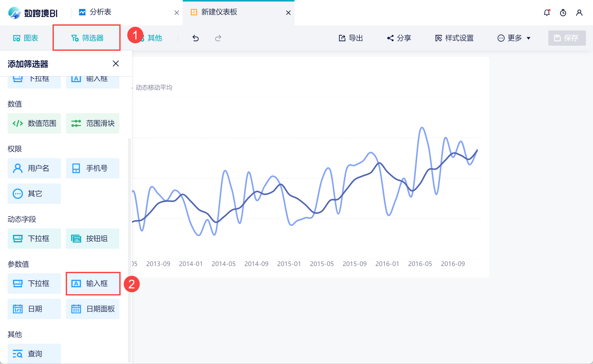Add the 按钮组 dynamic field filter
593x364 pixels.
tap(93, 239)
